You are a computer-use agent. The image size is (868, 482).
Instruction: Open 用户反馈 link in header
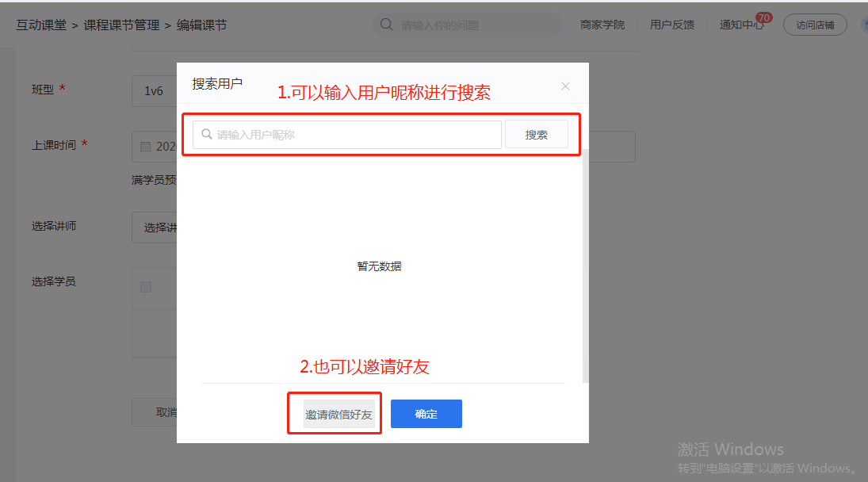pyautogui.click(x=672, y=25)
